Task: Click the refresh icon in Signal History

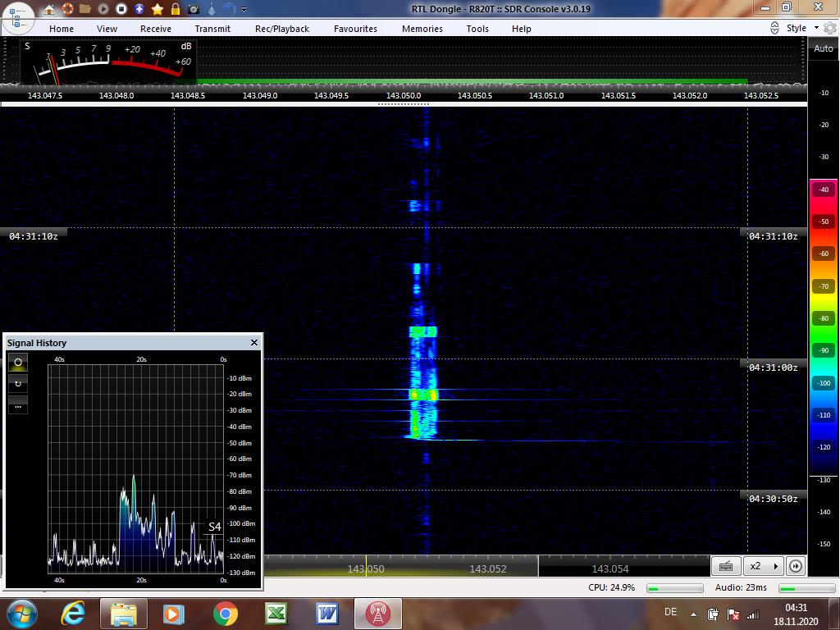Action: click(18, 384)
